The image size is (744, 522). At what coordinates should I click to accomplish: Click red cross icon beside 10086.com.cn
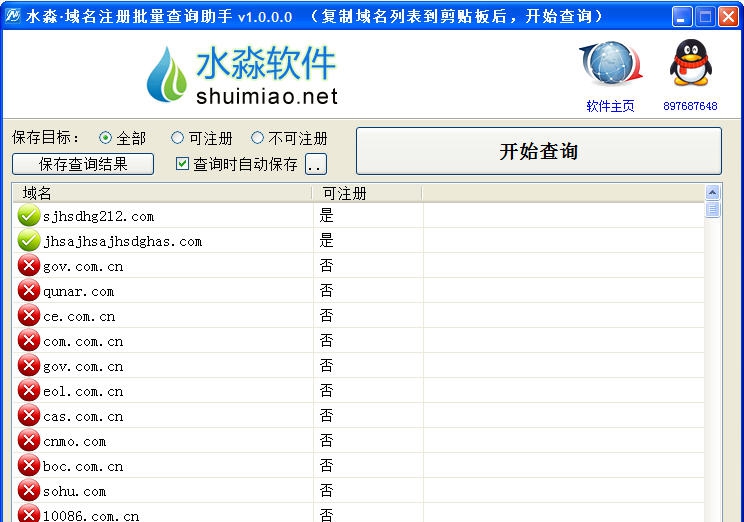28,514
